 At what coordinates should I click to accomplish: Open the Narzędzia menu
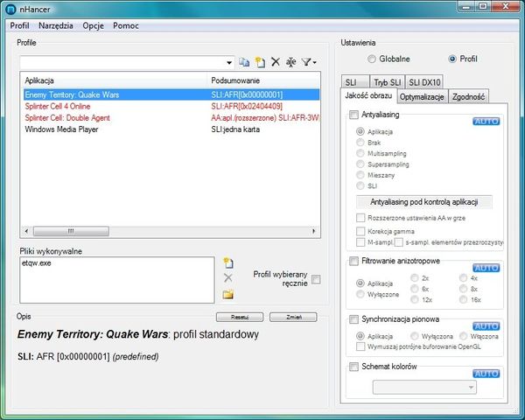pyautogui.click(x=56, y=25)
